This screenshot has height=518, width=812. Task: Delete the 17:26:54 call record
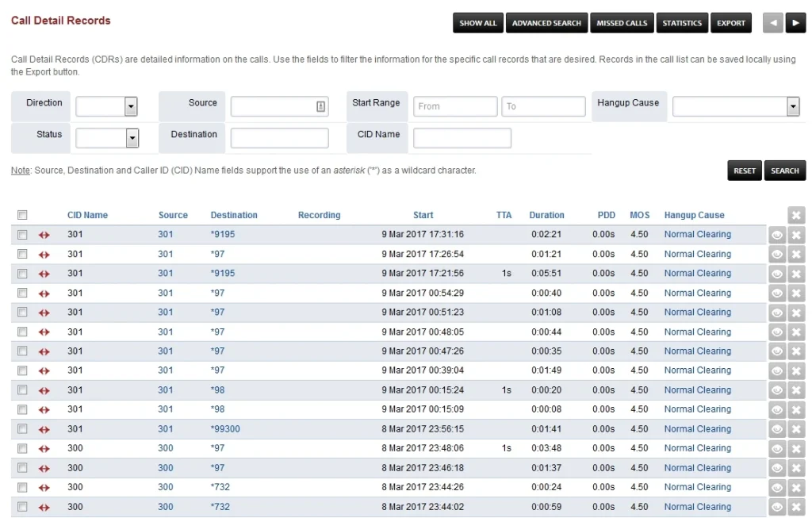pos(796,255)
